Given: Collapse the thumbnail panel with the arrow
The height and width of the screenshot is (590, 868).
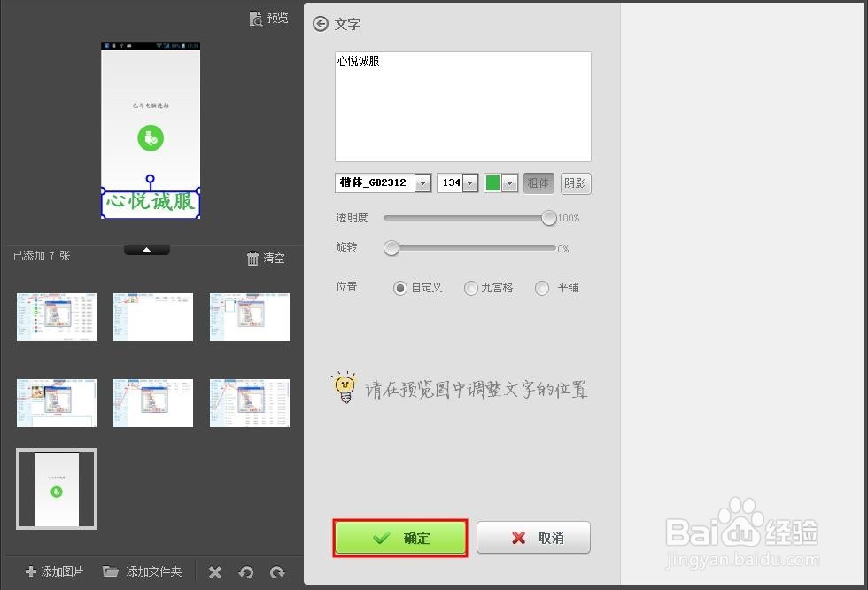Looking at the screenshot, I should (x=146, y=250).
